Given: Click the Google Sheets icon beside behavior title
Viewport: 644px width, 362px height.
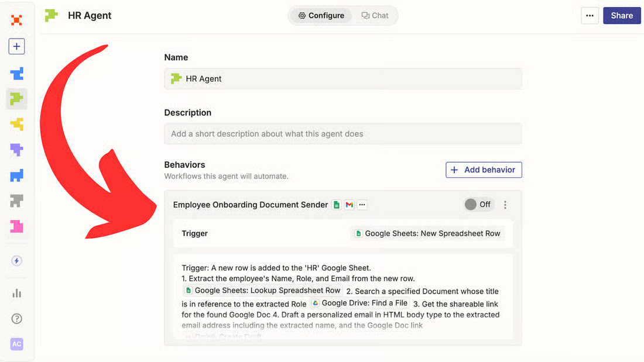Looking at the screenshot, I should pos(337,205).
